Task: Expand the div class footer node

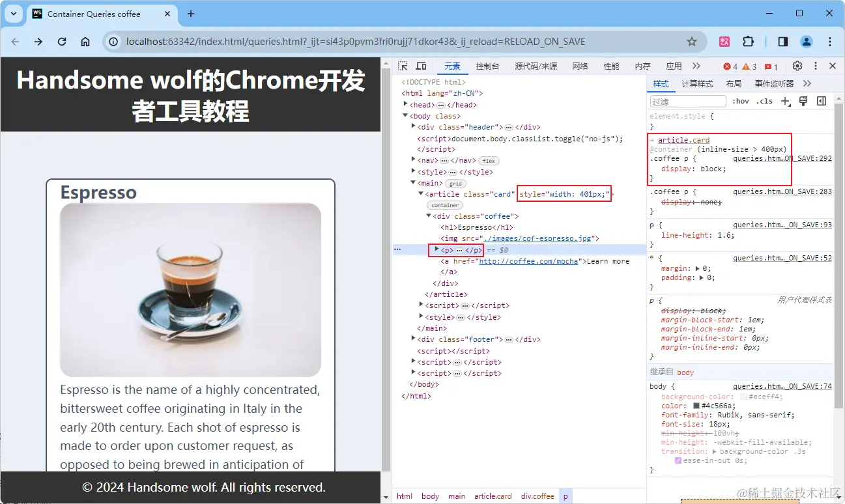Action: [x=414, y=339]
